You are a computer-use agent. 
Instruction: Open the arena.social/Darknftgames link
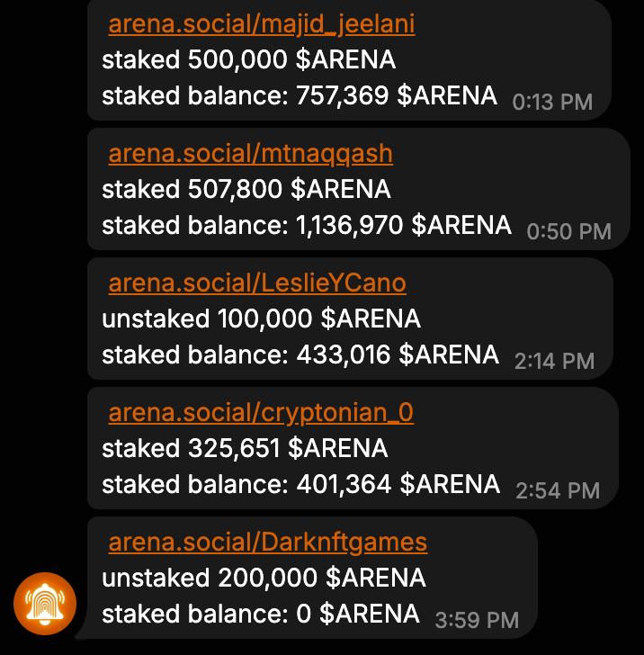tap(267, 543)
